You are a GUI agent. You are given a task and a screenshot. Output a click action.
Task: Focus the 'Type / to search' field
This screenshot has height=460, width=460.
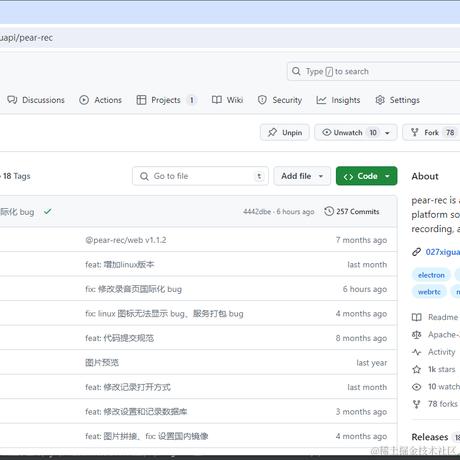(x=373, y=71)
